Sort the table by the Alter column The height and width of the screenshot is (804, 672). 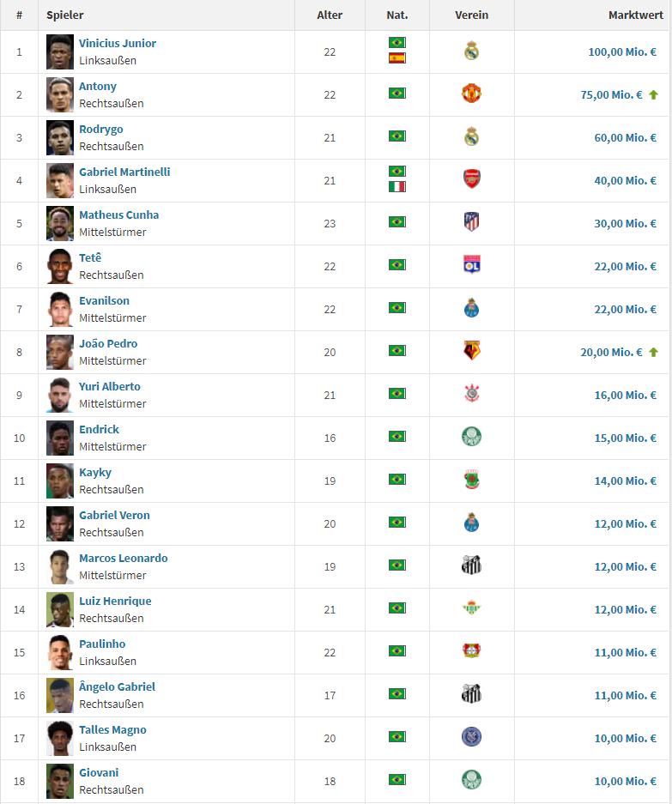click(x=330, y=15)
